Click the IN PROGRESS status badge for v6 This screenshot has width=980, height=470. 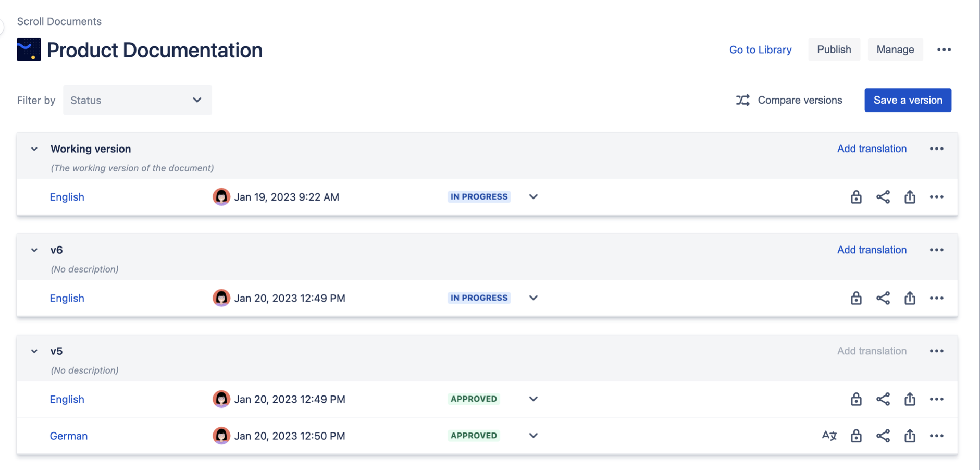pyautogui.click(x=478, y=298)
